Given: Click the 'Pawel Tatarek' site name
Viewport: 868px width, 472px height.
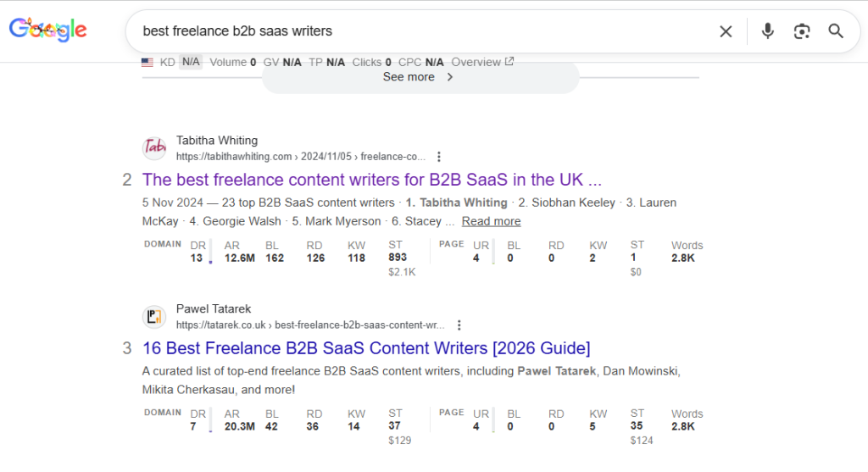Looking at the screenshot, I should click(x=214, y=308).
